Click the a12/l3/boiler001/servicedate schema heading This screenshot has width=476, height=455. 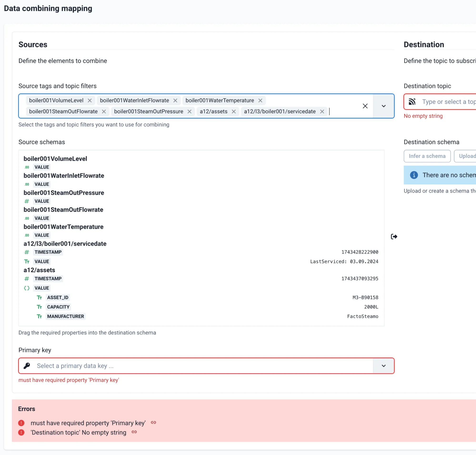click(x=65, y=244)
